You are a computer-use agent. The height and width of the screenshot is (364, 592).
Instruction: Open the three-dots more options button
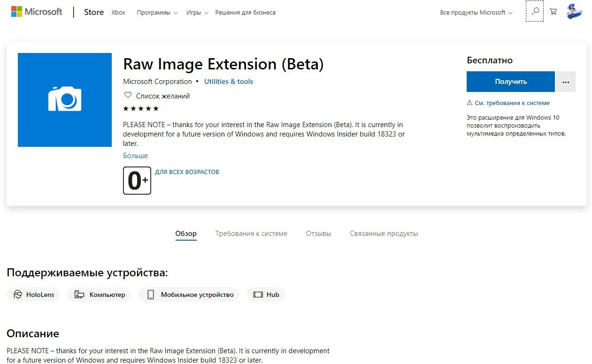click(566, 82)
